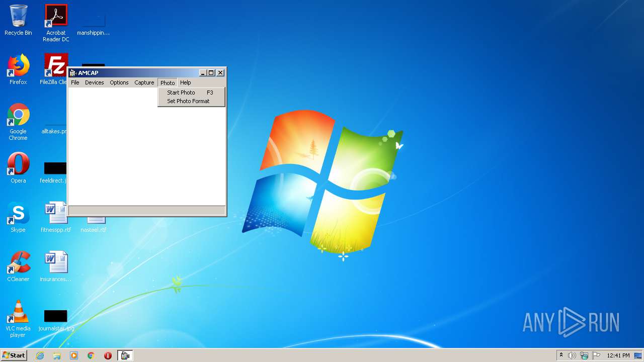Screen dimensions: 644x362
Task: Choose Set Photo Format menu entry
Action: (x=191, y=101)
